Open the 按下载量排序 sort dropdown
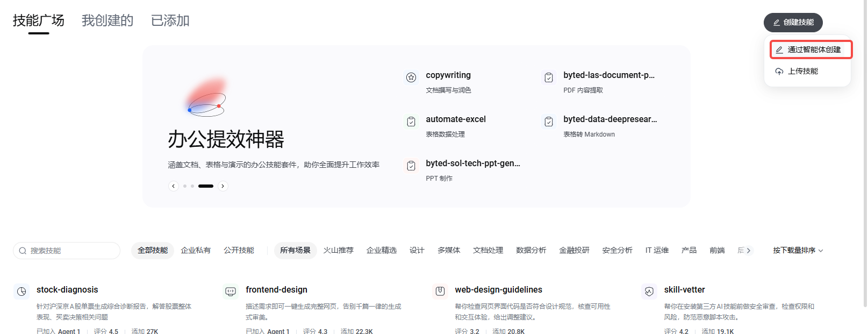Viewport: 868px width, 334px height. tap(798, 251)
